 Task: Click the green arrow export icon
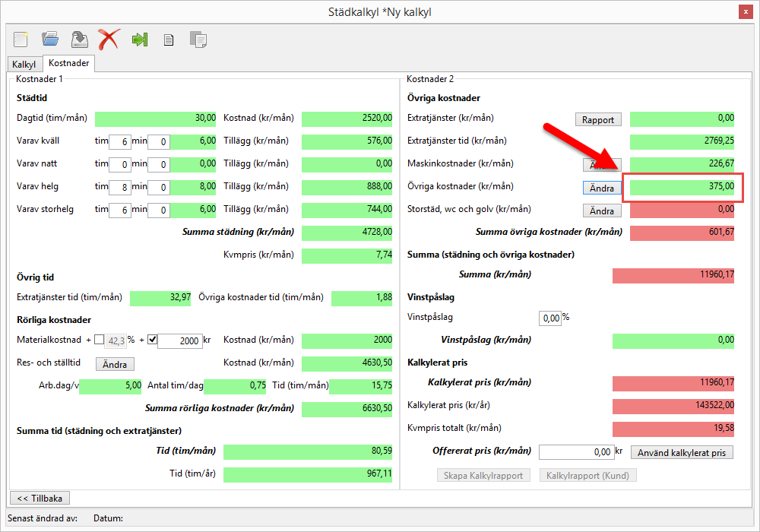[139, 39]
